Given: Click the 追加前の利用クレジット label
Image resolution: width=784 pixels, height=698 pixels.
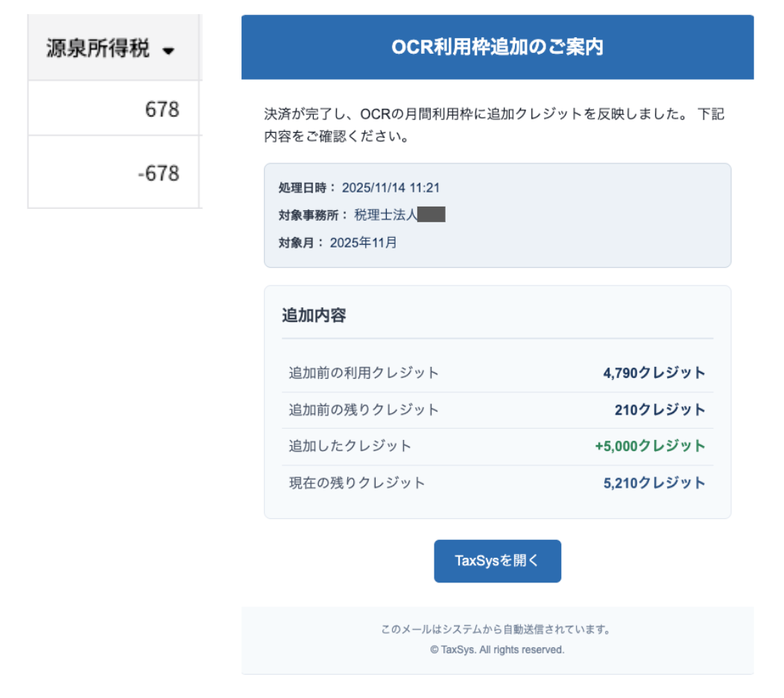Looking at the screenshot, I should coord(364,373).
